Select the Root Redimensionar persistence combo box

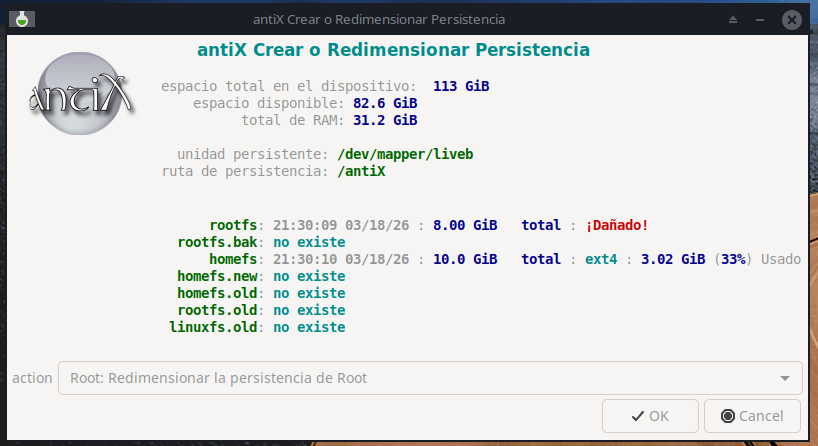click(430, 378)
